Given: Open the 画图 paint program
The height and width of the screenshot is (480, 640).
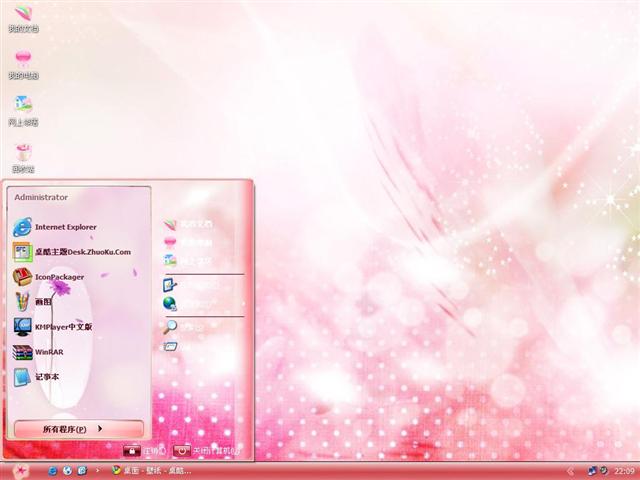Looking at the screenshot, I should click(33, 302).
